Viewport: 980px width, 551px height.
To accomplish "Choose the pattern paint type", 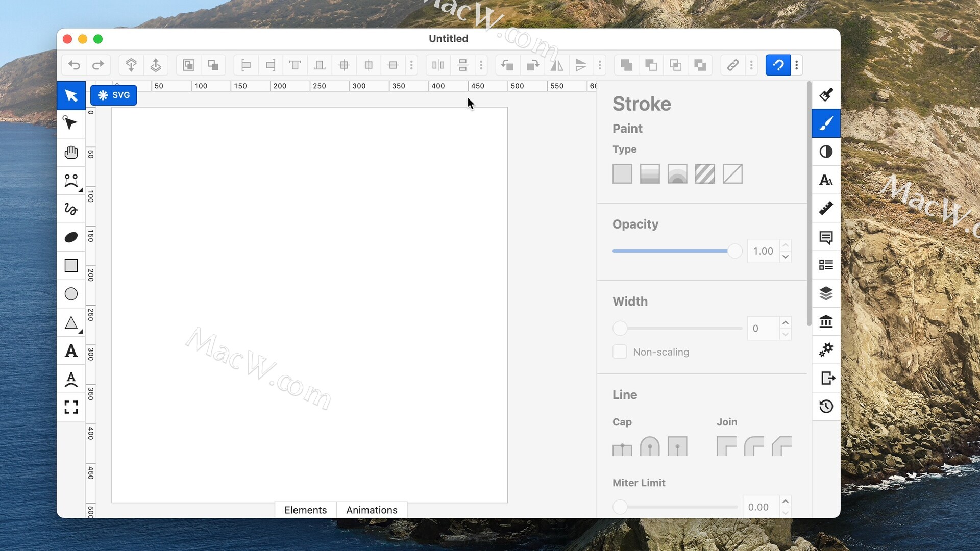I will click(x=705, y=174).
